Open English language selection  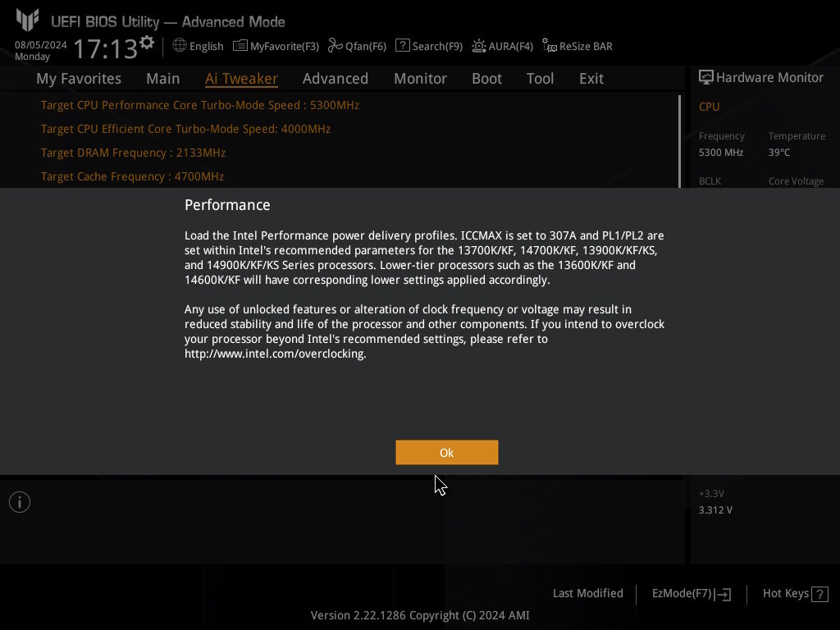click(x=206, y=47)
